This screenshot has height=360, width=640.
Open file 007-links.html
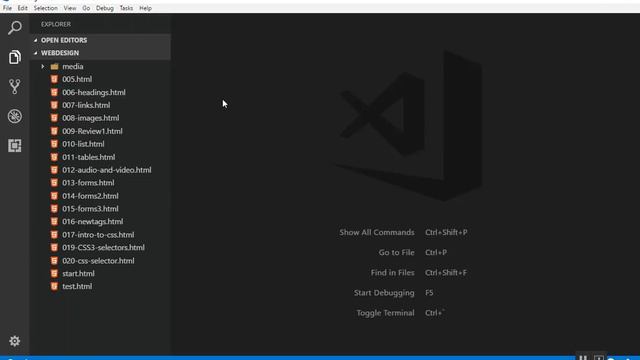86,105
